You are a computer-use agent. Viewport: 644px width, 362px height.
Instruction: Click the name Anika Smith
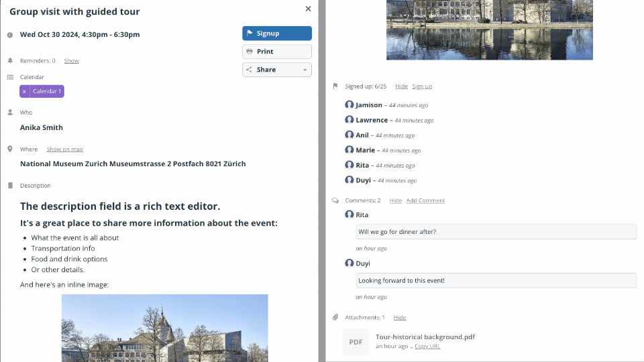tap(42, 127)
